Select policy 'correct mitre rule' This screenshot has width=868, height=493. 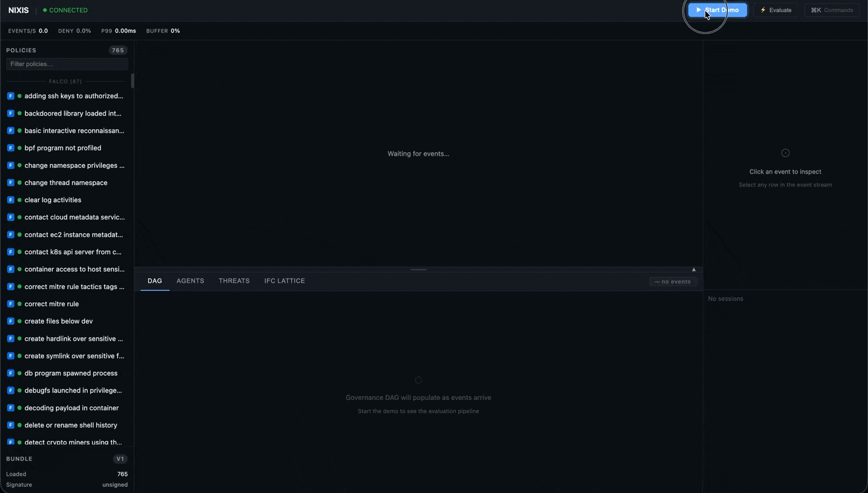coord(67,304)
